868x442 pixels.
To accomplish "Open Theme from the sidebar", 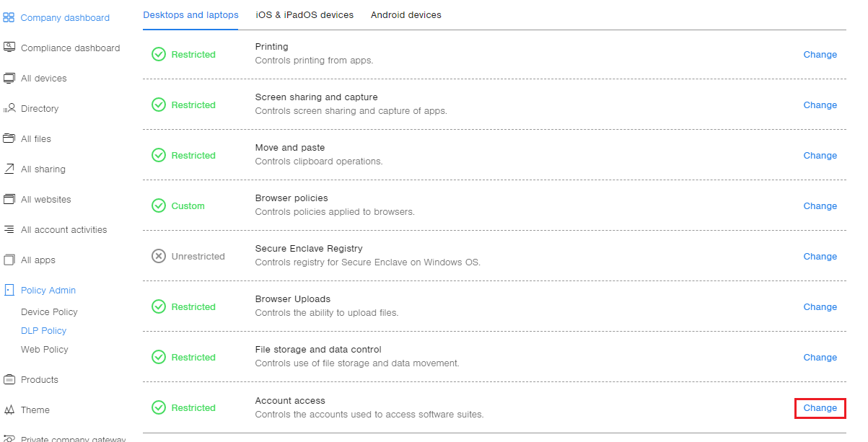I will [x=35, y=410].
